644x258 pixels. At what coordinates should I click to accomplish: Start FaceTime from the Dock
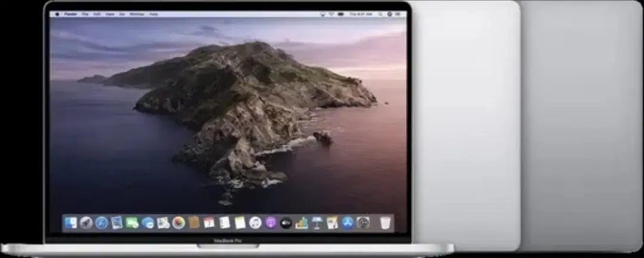click(132, 223)
